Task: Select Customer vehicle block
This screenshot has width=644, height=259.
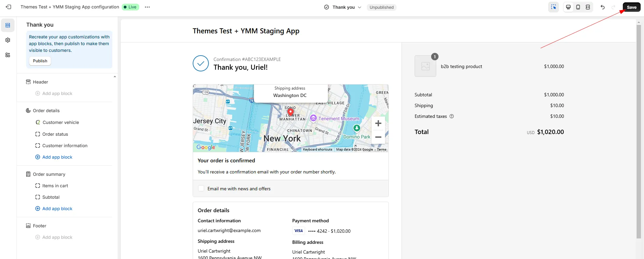Action: click(x=61, y=122)
